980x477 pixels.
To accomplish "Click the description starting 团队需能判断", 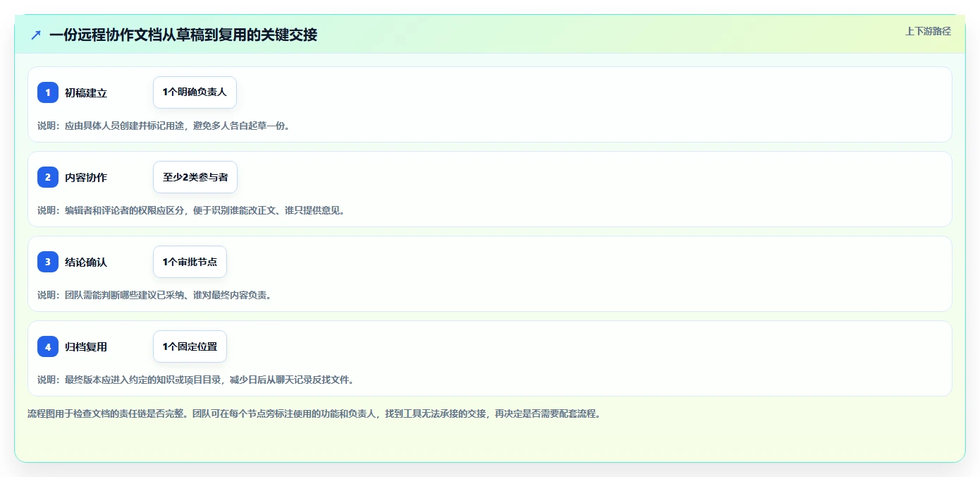I will point(154,295).
